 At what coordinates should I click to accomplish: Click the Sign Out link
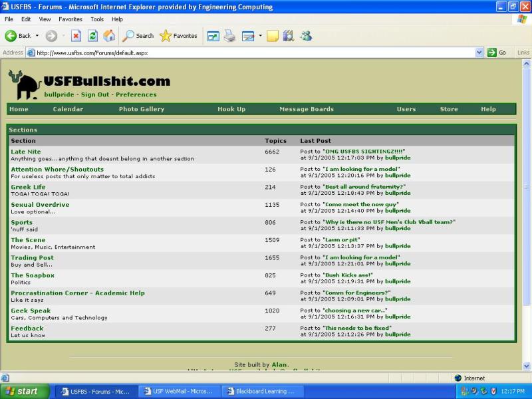tap(95, 94)
